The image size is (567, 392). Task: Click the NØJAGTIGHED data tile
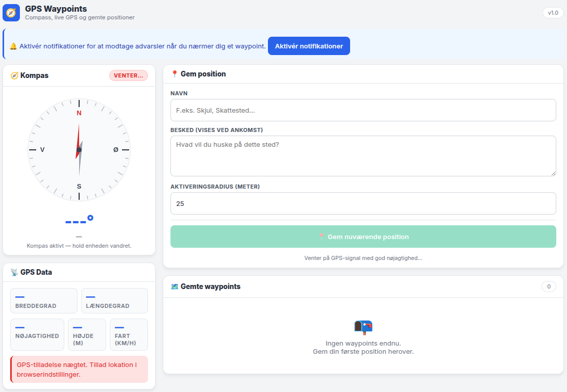coord(37,334)
